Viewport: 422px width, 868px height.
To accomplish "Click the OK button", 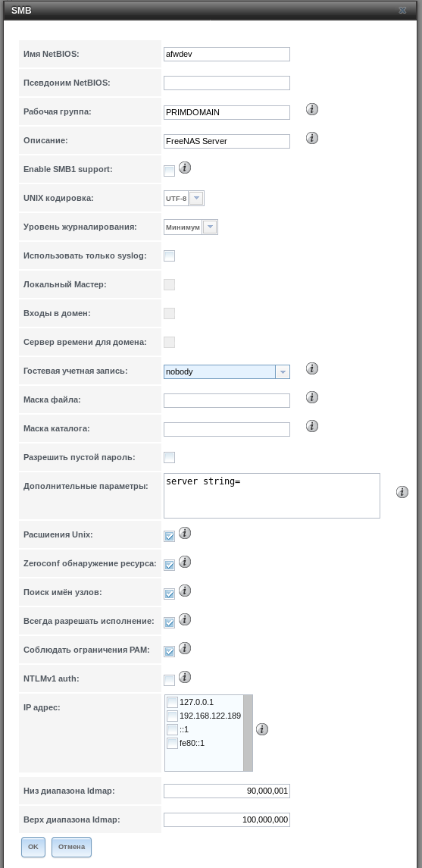I will (x=33, y=847).
